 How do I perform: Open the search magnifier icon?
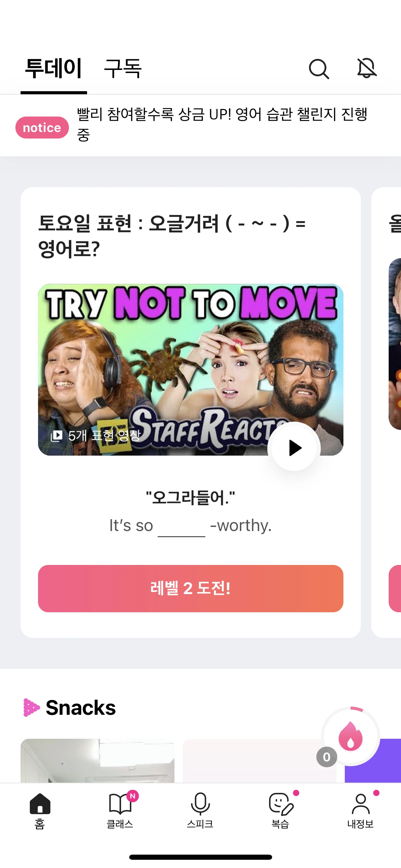(x=319, y=69)
